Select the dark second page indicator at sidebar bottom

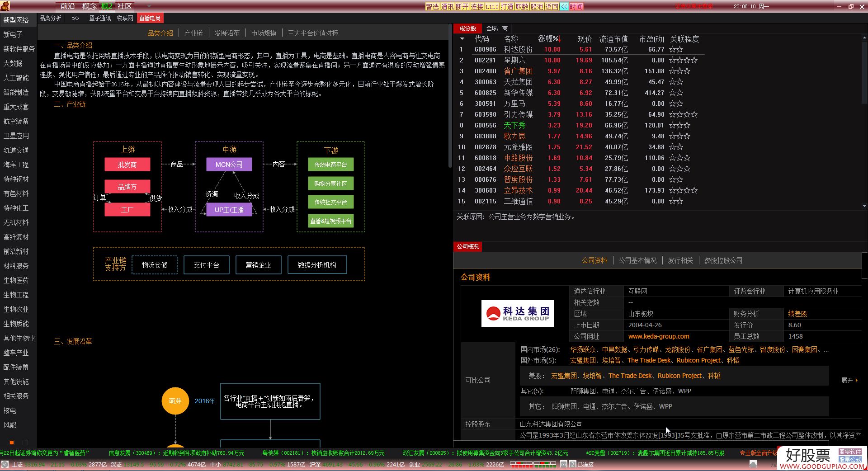pos(25,443)
